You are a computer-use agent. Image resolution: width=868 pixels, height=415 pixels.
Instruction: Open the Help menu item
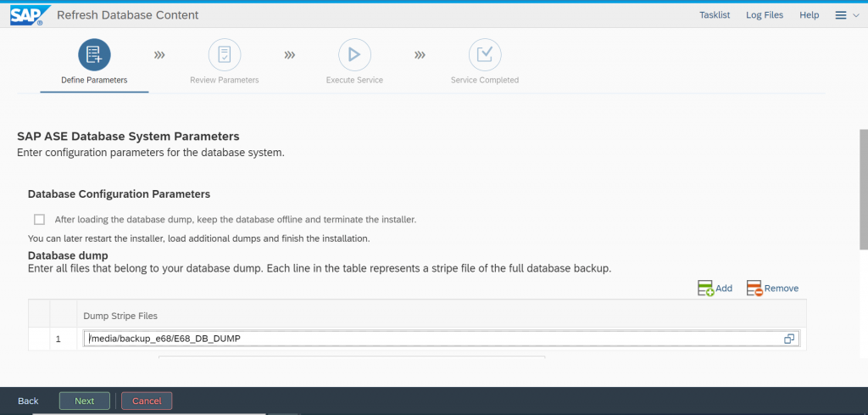810,15
